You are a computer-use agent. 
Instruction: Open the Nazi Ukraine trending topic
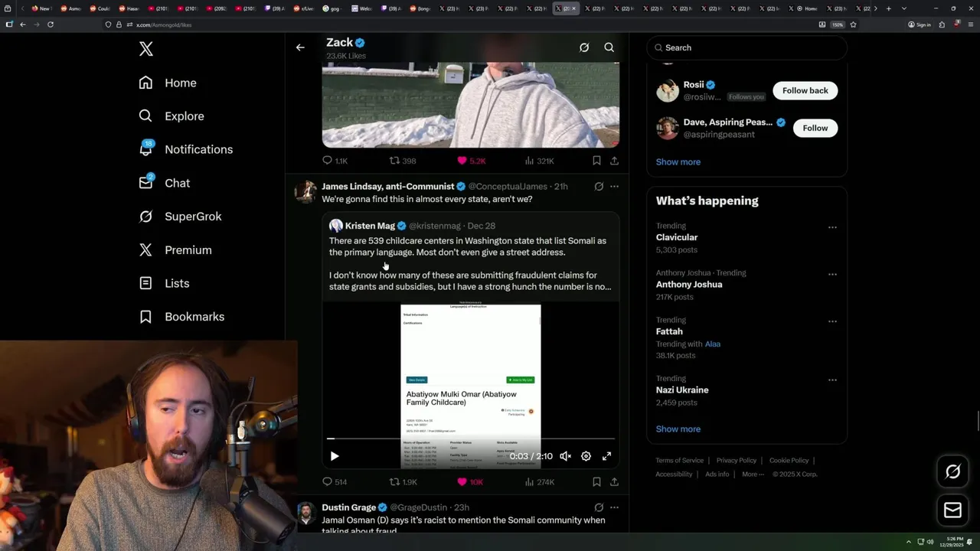tap(682, 390)
